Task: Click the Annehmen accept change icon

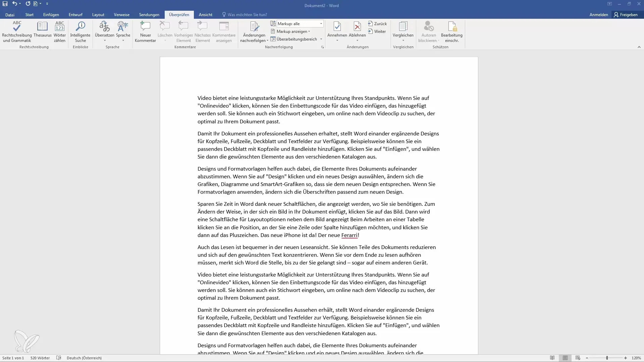Action: click(337, 26)
